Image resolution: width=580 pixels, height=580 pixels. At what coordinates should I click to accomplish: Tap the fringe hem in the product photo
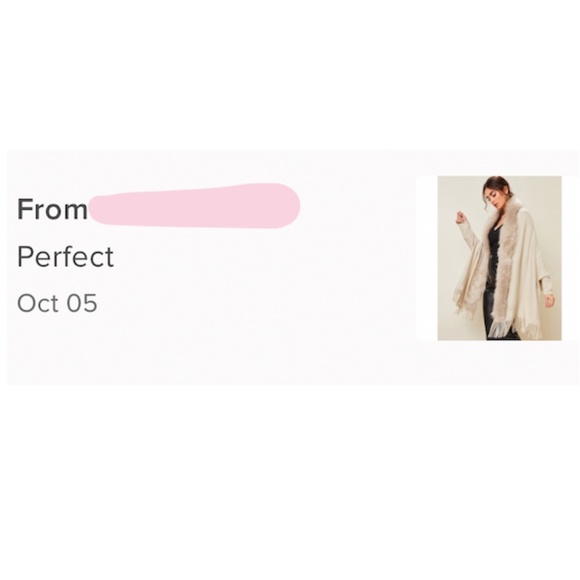pyautogui.click(x=501, y=327)
